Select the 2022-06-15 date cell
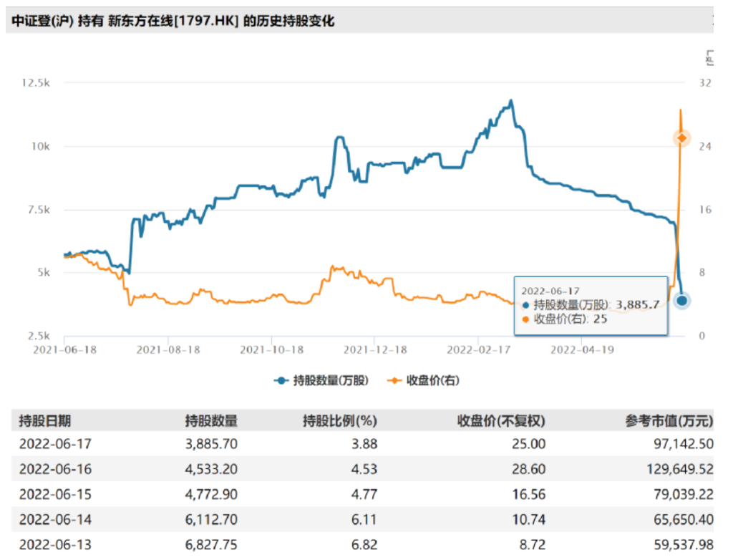The height and width of the screenshot is (560, 733). pos(55,494)
